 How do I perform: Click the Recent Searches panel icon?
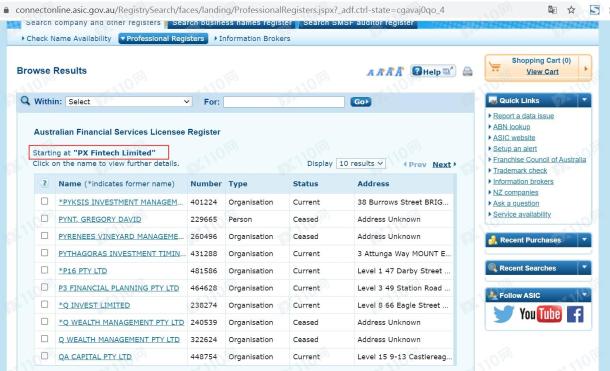click(x=493, y=268)
